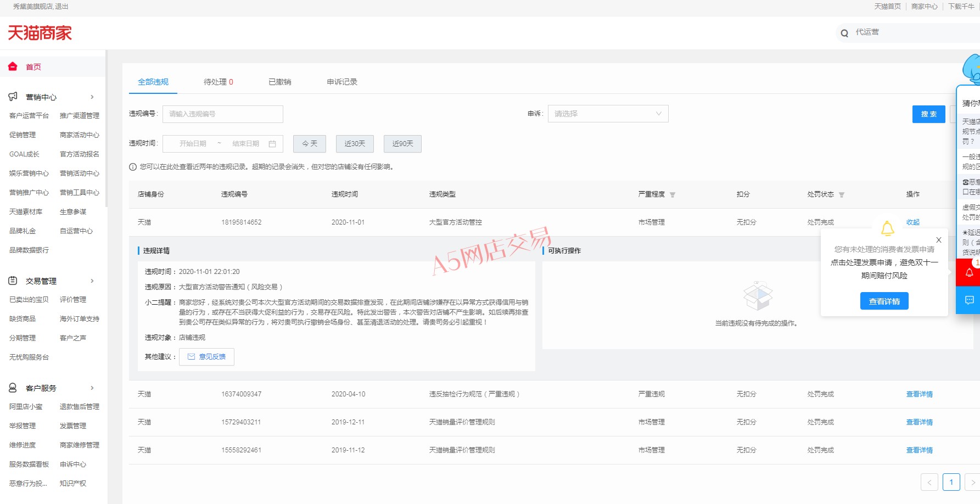Open 生意参谋 in sidebar
The width and height of the screenshot is (980, 504).
point(73,212)
